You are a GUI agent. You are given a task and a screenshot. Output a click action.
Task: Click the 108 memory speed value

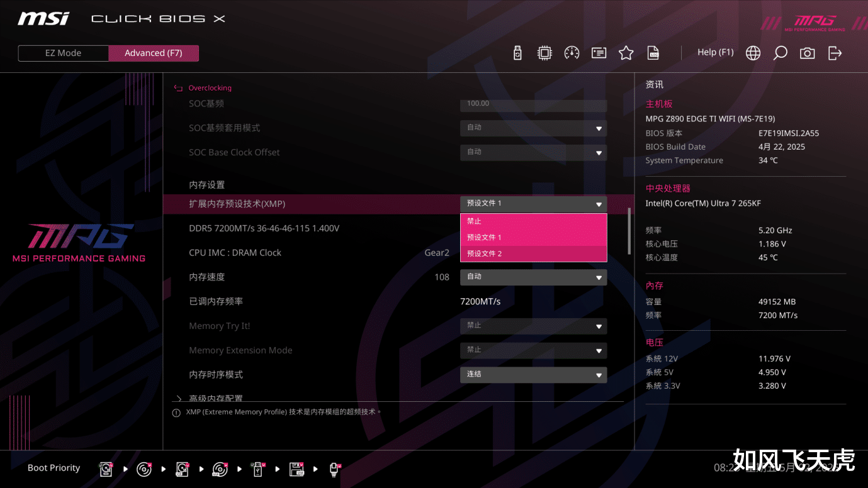point(442,277)
